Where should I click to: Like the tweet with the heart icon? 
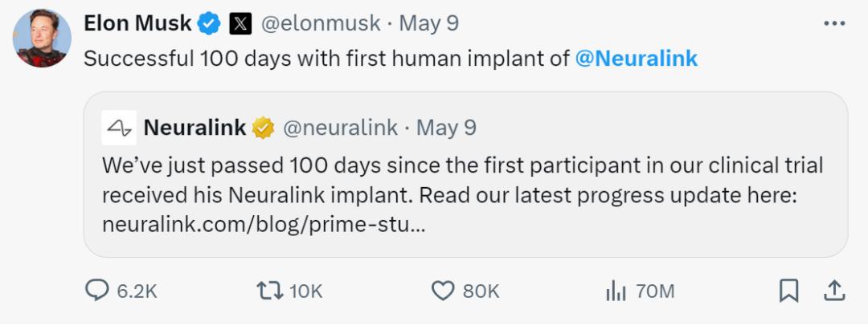pyautogui.click(x=443, y=291)
